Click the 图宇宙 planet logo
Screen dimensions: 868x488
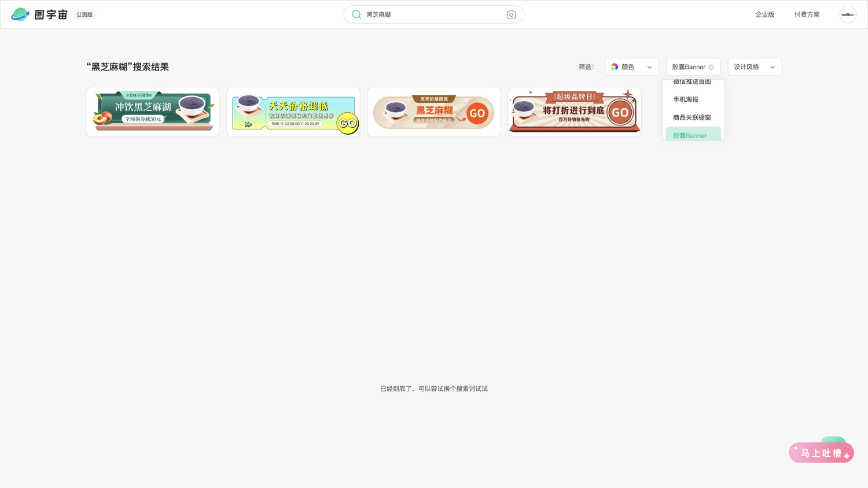[20, 14]
